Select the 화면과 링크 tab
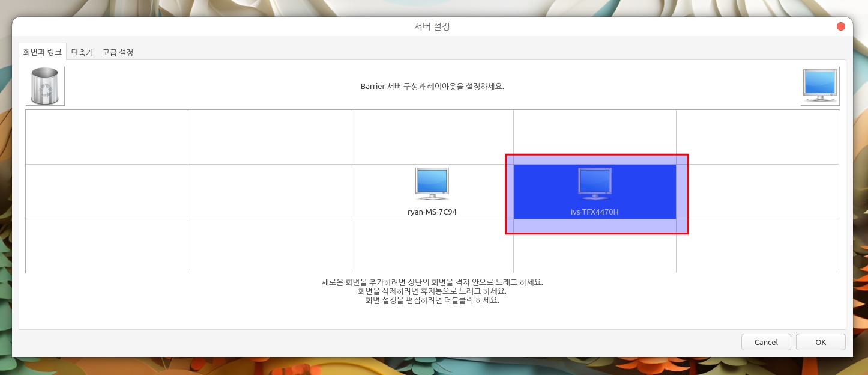The width and height of the screenshot is (868, 375). [42, 52]
